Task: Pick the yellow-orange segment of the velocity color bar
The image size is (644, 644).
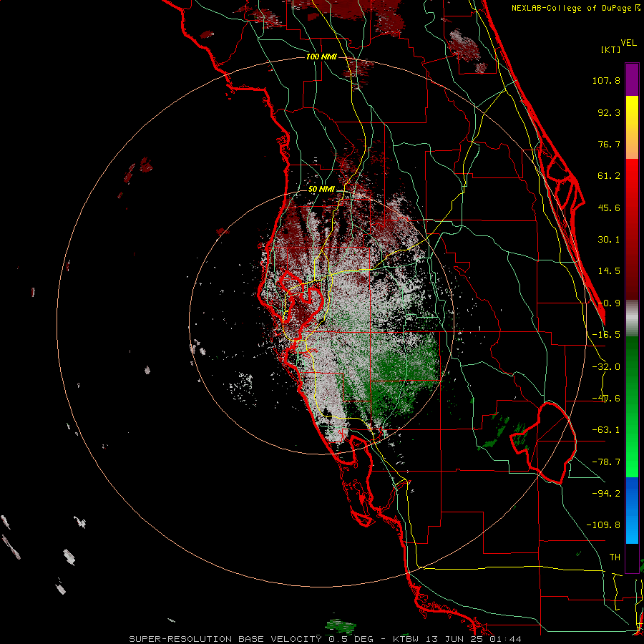Action: [632, 127]
